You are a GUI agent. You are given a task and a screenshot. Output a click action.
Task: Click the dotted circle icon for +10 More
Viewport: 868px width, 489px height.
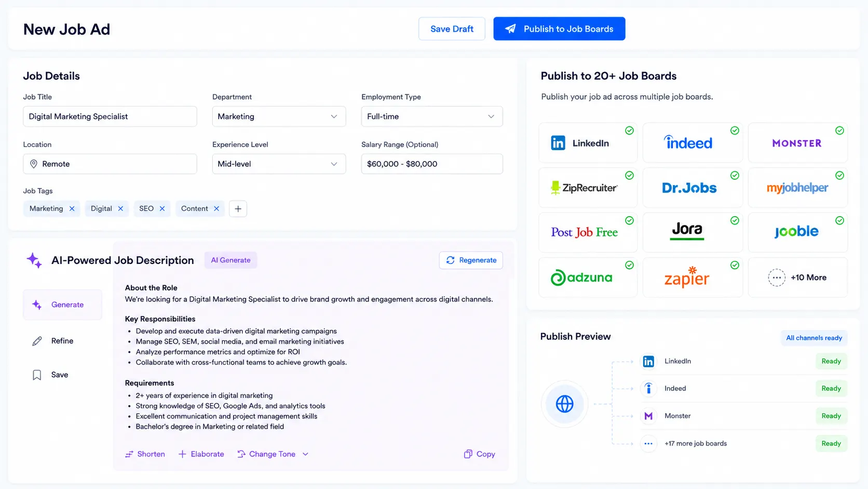777,277
